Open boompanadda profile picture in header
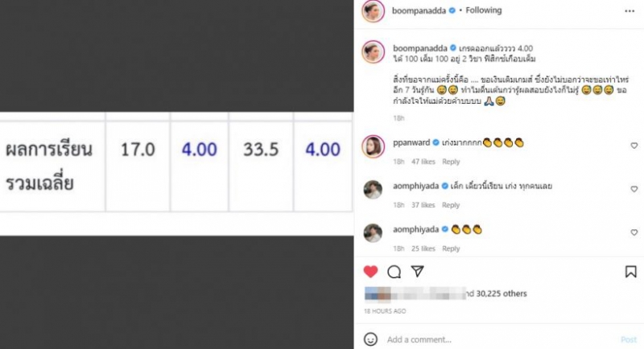644x349 pixels. click(x=373, y=11)
